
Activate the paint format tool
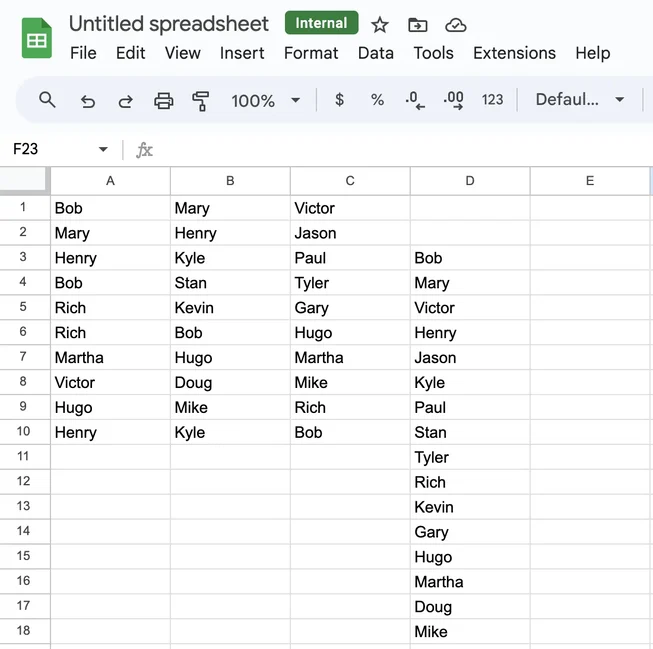pyautogui.click(x=201, y=100)
